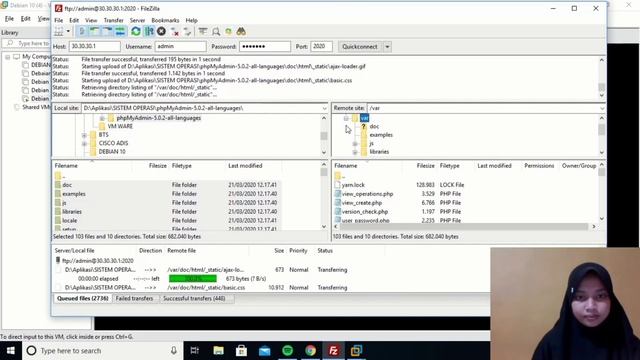Open directory listing filters dialog

(203, 31)
